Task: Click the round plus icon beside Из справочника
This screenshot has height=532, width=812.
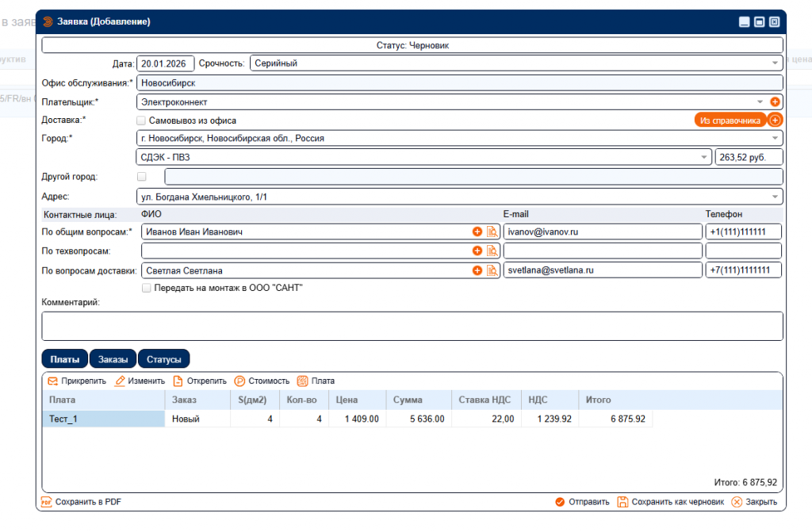Action: pyautogui.click(x=776, y=121)
